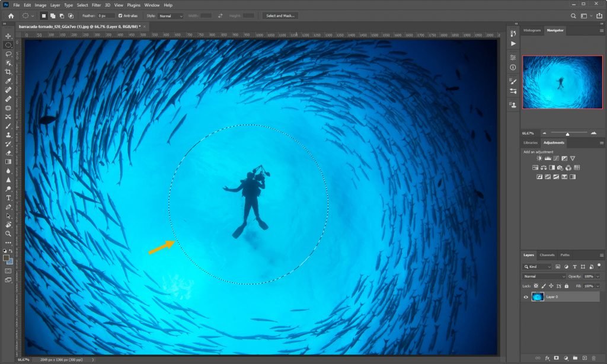Image resolution: width=607 pixels, height=364 pixels.
Task: Open the Image menu
Action: pos(40,5)
